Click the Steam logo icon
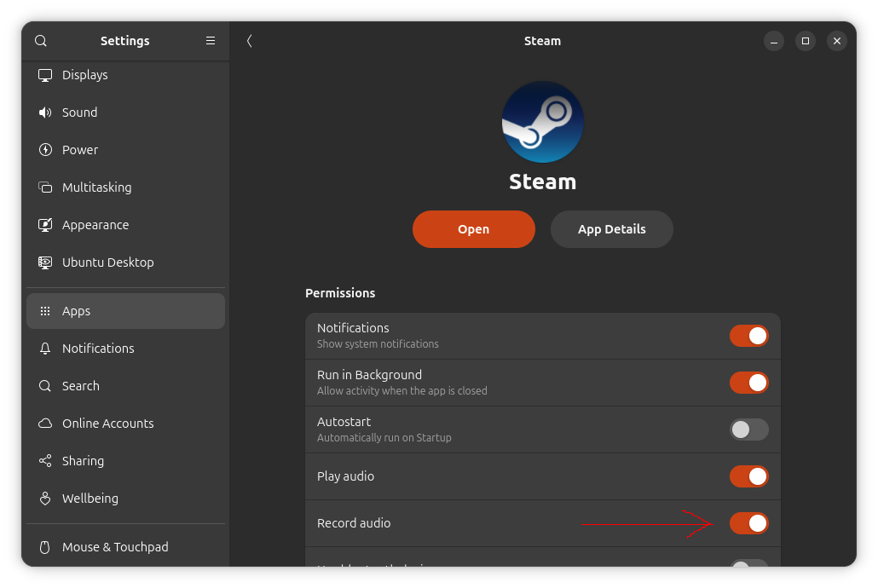 click(x=543, y=122)
